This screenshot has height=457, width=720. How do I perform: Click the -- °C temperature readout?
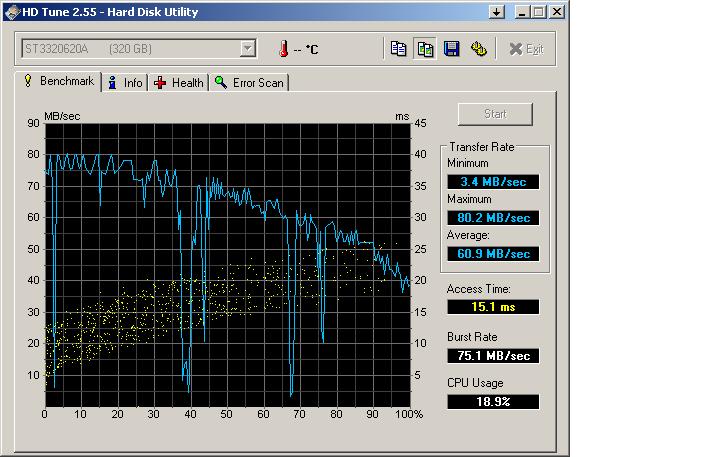[306, 50]
